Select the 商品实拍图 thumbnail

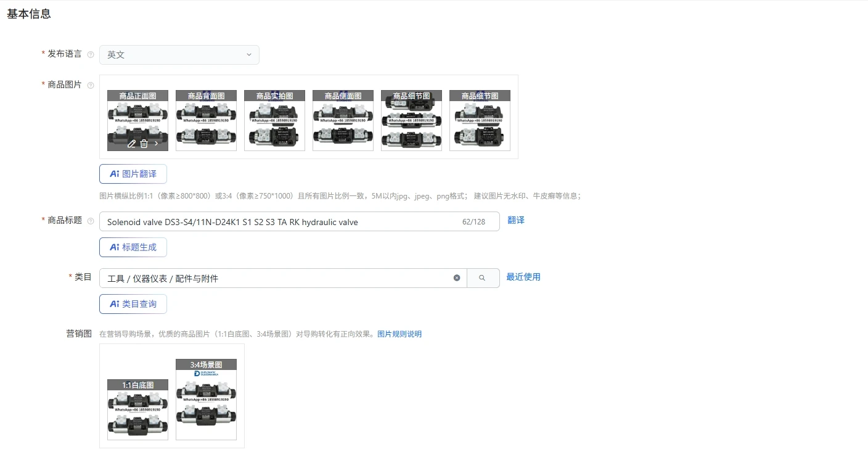click(x=275, y=120)
